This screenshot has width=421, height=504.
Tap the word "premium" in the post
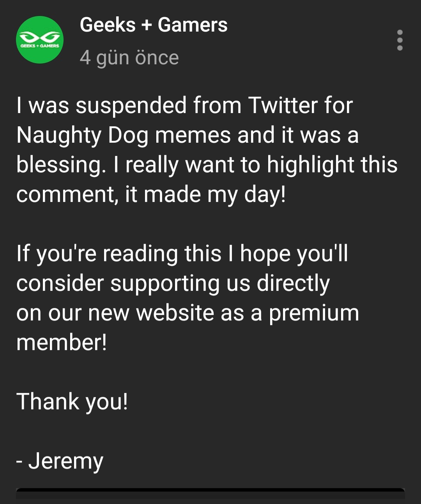314,314
